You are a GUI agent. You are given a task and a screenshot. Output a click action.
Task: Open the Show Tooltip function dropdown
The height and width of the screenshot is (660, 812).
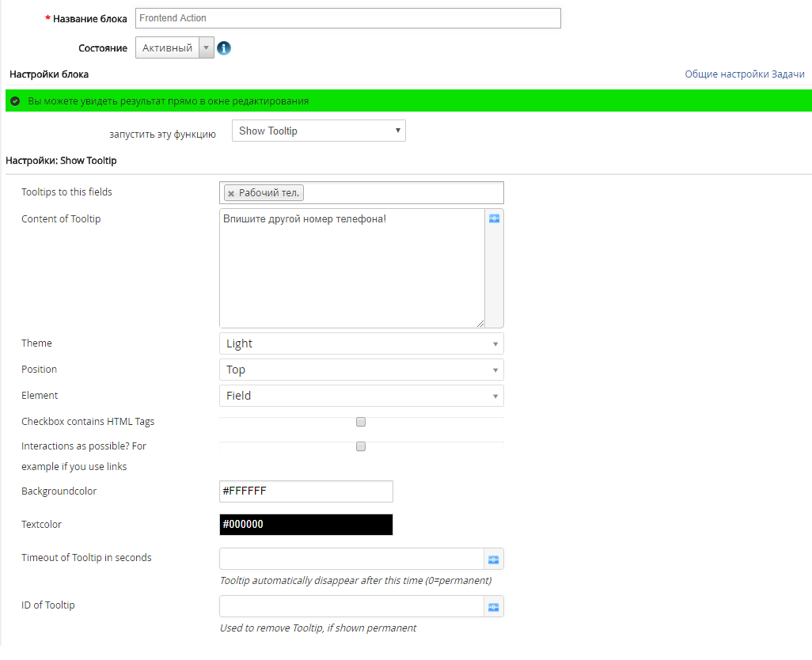318,131
